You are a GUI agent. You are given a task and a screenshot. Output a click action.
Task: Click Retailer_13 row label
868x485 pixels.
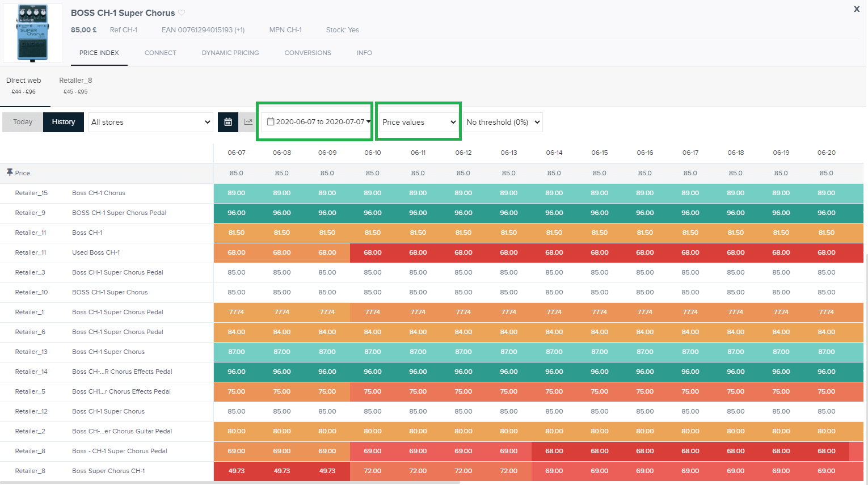[31, 352]
